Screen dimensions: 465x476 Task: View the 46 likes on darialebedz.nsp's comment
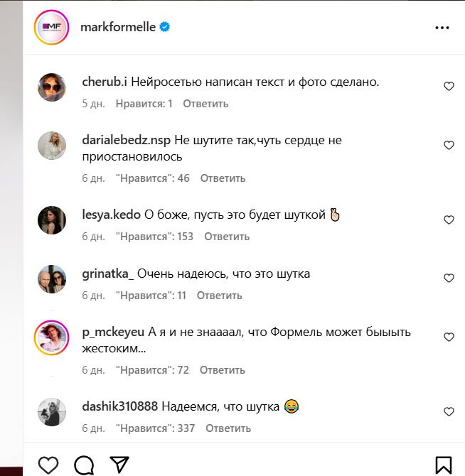click(x=152, y=178)
